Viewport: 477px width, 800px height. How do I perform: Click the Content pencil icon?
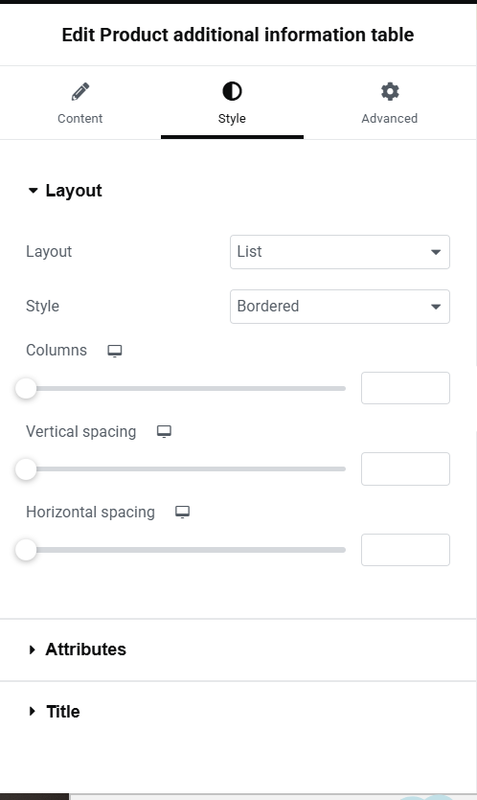pyautogui.click(x=80, y=92)
